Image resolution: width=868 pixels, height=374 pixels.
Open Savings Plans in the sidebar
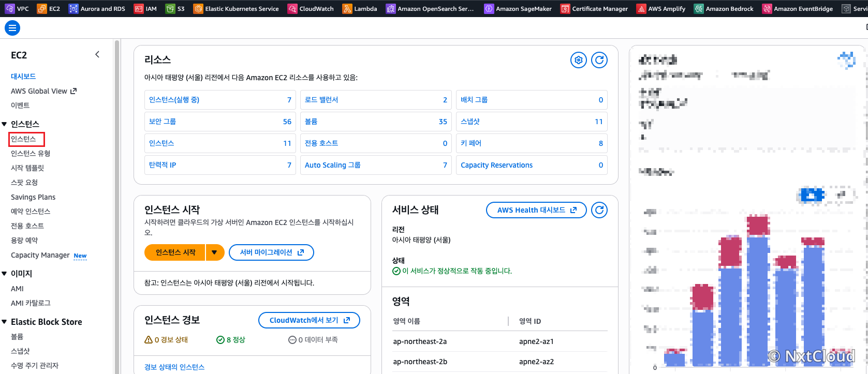pos(33,197)
